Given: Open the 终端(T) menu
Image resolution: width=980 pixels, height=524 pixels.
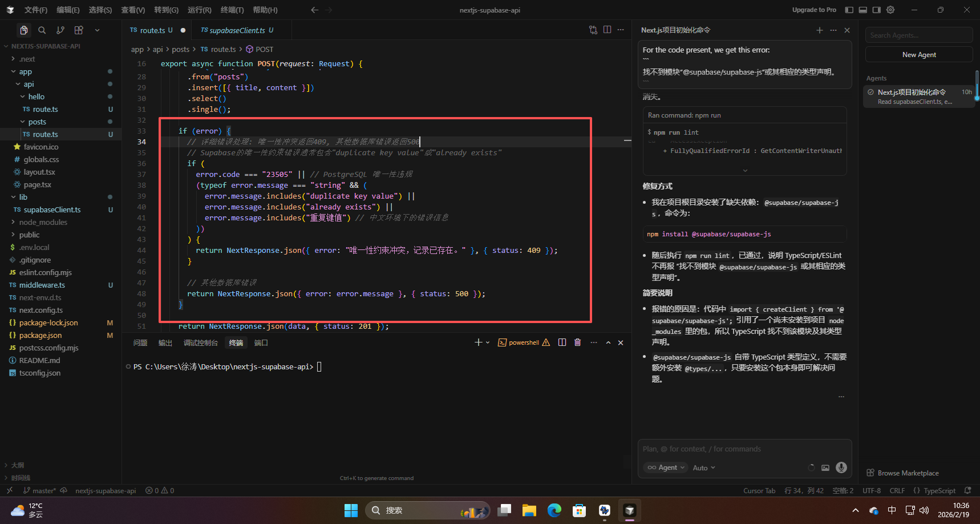Looking at the screenshot, I should [x=232, y=10].
